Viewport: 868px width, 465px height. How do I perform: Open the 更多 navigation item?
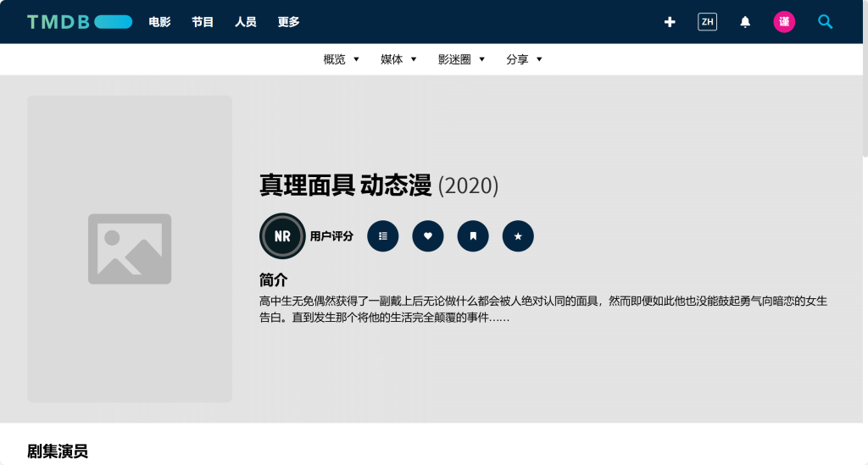coord(289,22)
